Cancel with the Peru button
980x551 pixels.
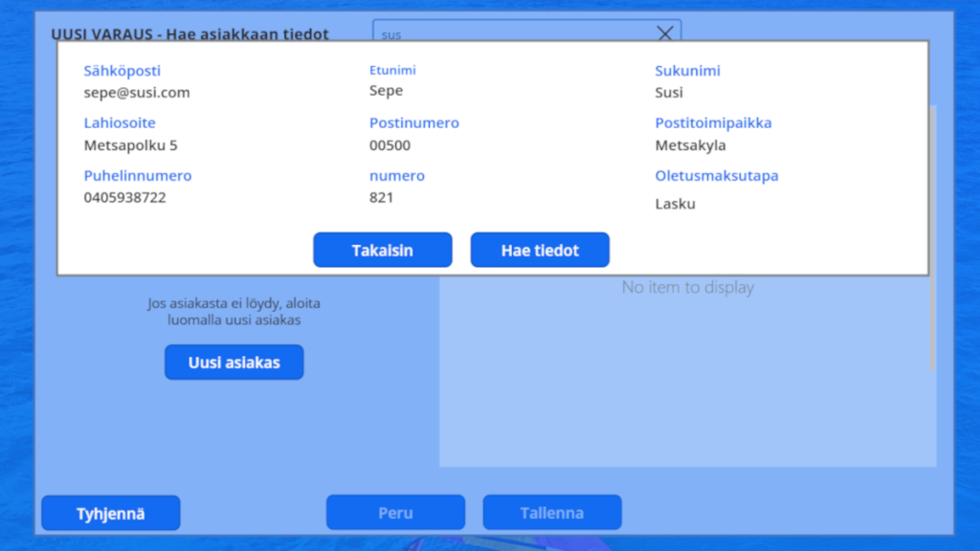[x=395, y=513]
